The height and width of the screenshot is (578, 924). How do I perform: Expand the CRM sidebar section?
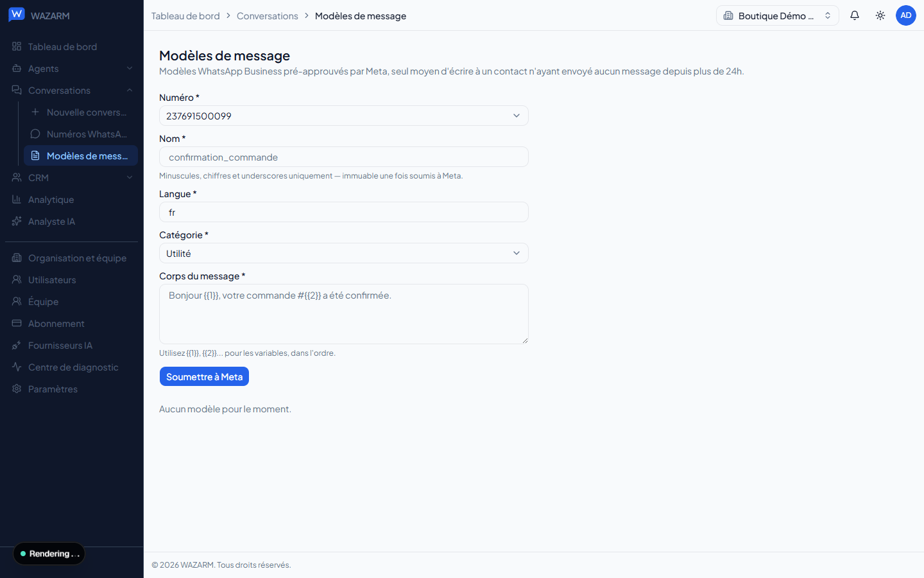tap(71, 178)
